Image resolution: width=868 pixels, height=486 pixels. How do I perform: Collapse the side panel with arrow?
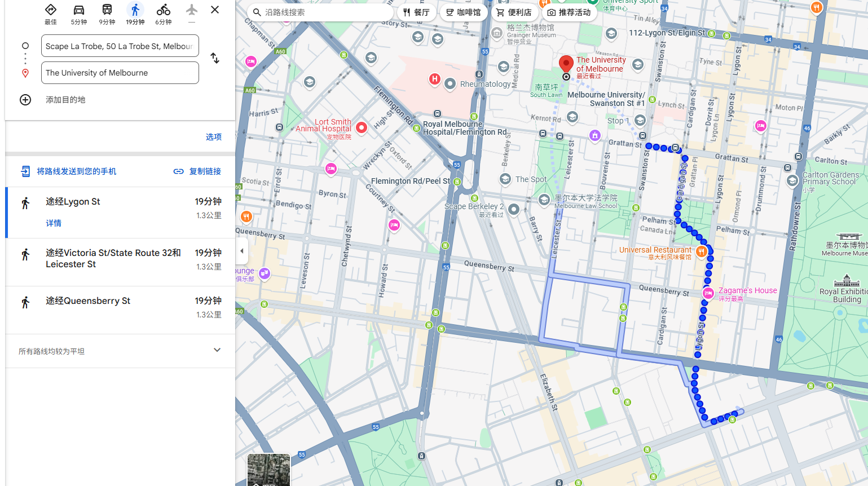click(242, 251)
